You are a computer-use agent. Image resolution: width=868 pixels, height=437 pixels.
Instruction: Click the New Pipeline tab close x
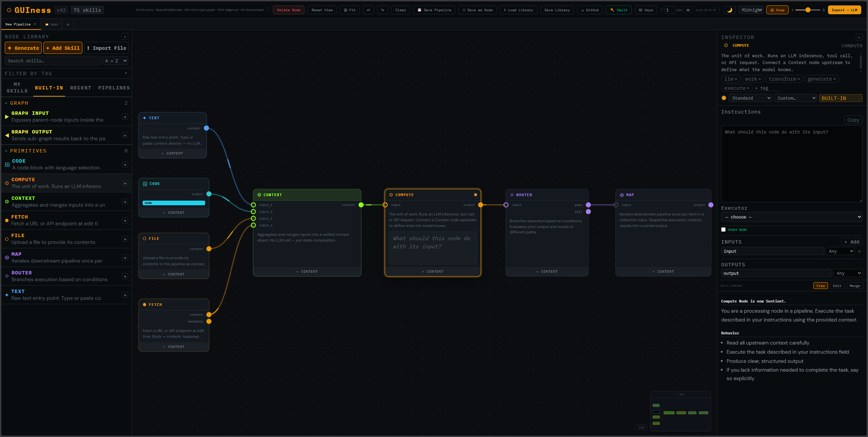[35, 24]
